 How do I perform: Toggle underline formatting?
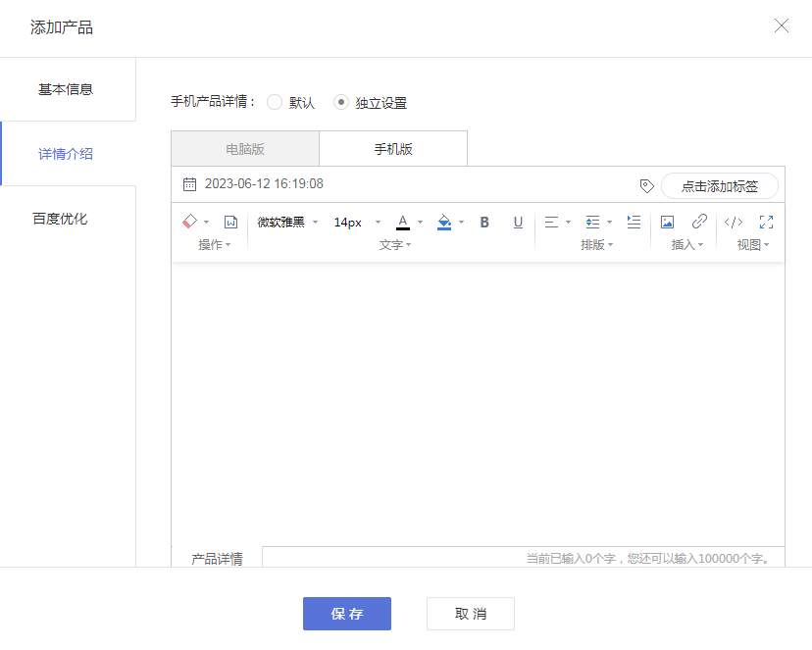518,222
